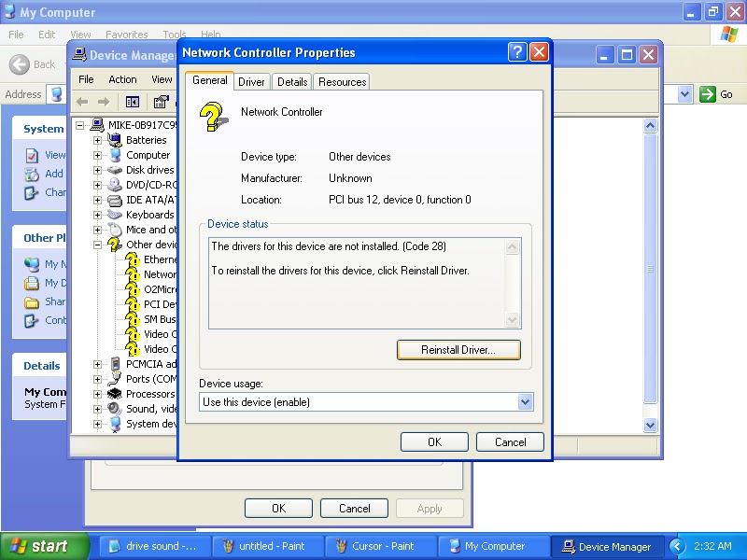This screenshot has width=747, height=560.
Task: Click the Reinstall Driver button
Action: coord(458,350)
